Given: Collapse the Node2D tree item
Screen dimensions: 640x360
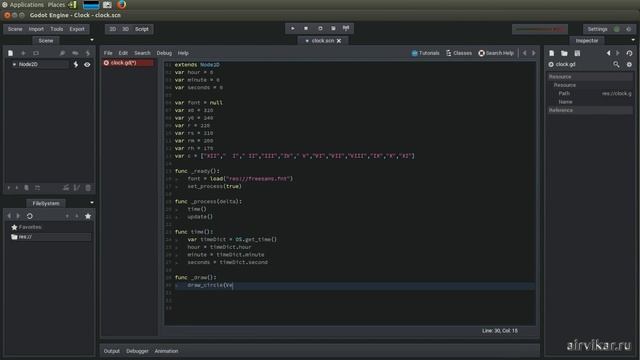Looking at the screenshot, I should click(14, 64).
